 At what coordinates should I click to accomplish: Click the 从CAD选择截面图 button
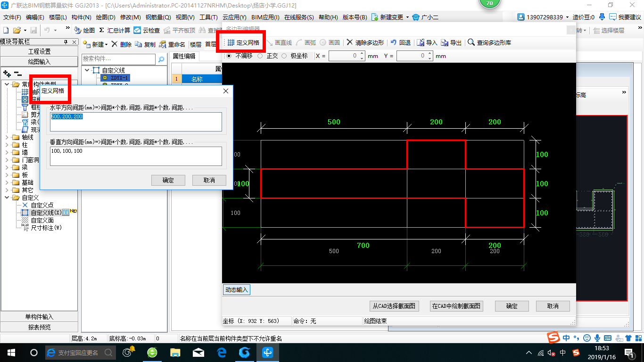pos(394,306)
